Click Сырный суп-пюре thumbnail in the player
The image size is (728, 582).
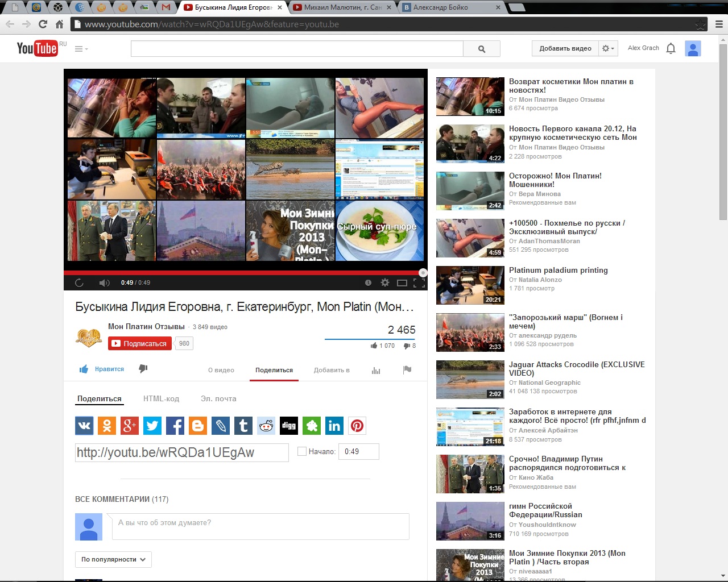(379, 231)
